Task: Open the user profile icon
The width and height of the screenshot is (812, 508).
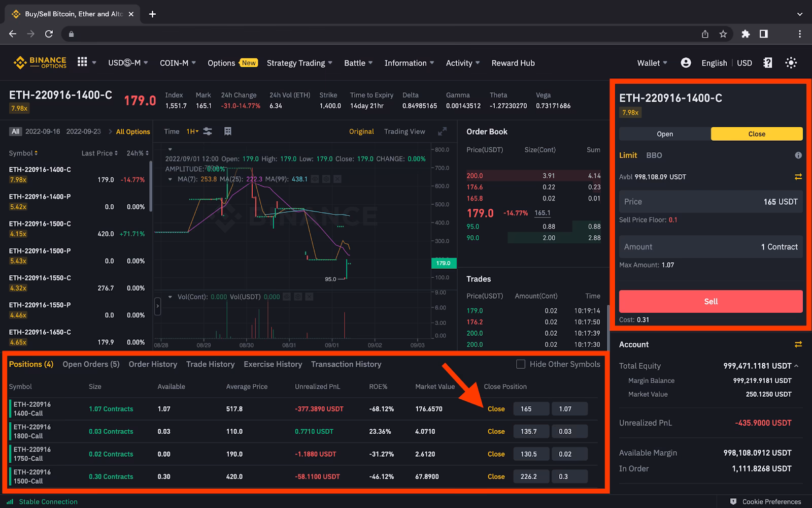Action: point(686,62)
